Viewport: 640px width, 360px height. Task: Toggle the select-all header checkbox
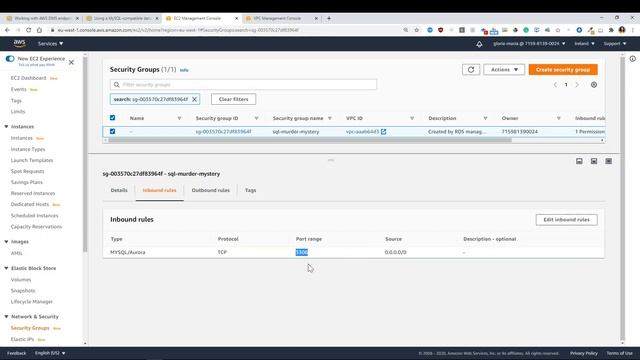coord(112,118)
